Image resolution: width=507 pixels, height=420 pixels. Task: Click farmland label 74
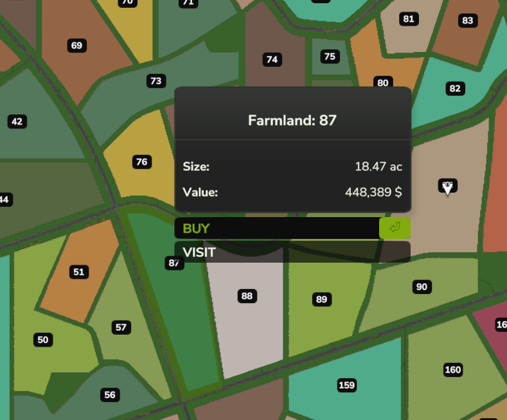272,60
